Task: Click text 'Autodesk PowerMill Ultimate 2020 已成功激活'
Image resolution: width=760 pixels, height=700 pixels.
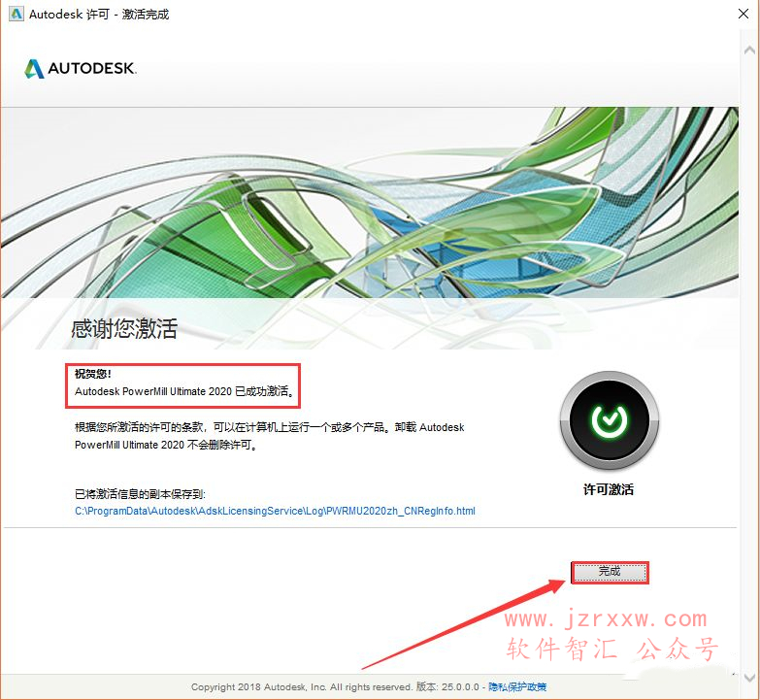Action: click(184, 391)
